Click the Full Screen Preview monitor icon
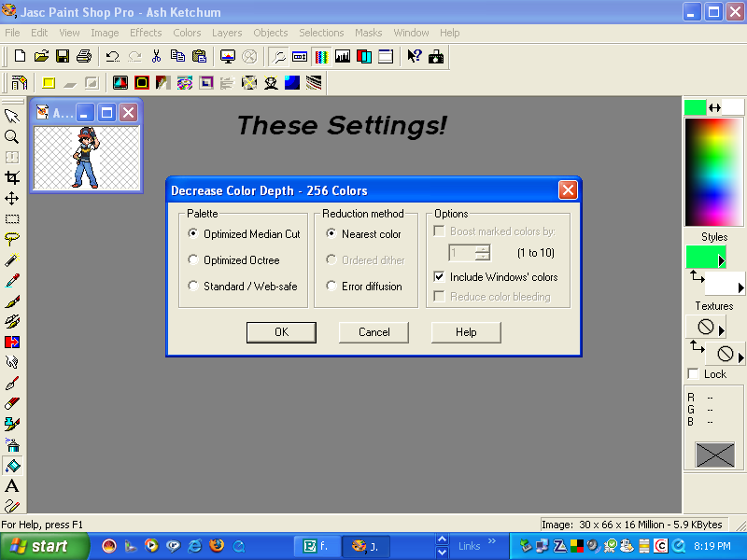 228,56
